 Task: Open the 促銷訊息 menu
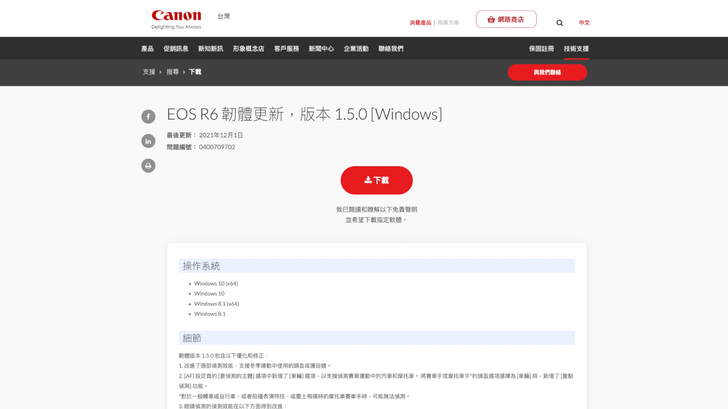[x=176, y=49]
